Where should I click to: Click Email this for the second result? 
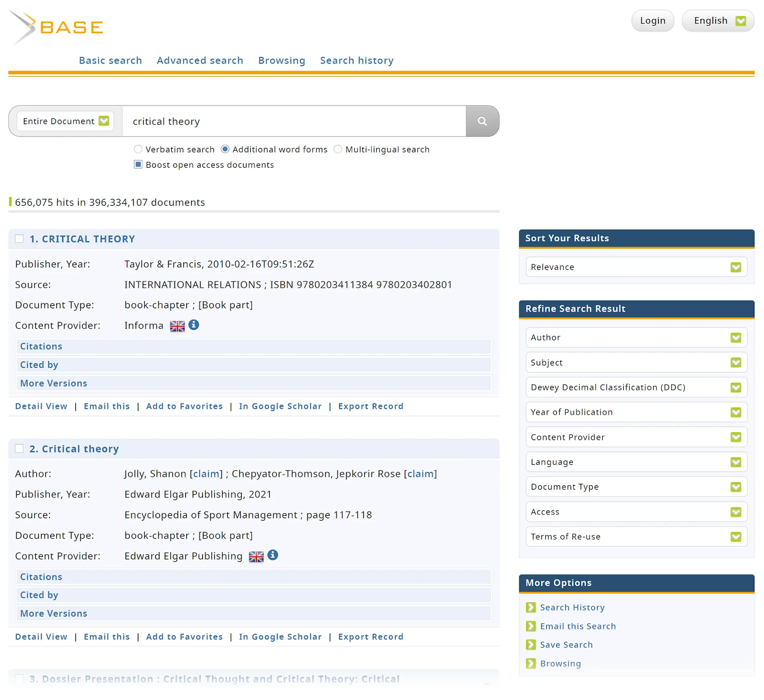click(x=107, y=637)
